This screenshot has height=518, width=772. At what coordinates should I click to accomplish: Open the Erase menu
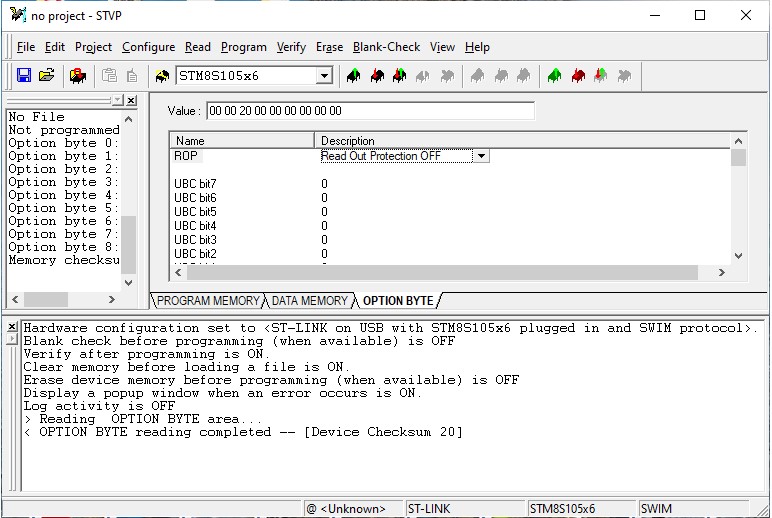coord(329,47)
